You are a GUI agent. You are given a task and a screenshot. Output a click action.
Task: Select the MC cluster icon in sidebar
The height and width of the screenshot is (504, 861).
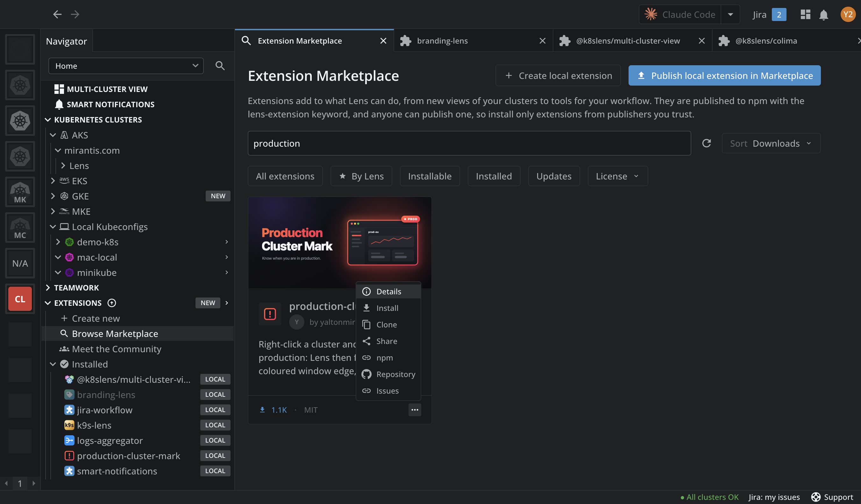[x=20, y=228]
